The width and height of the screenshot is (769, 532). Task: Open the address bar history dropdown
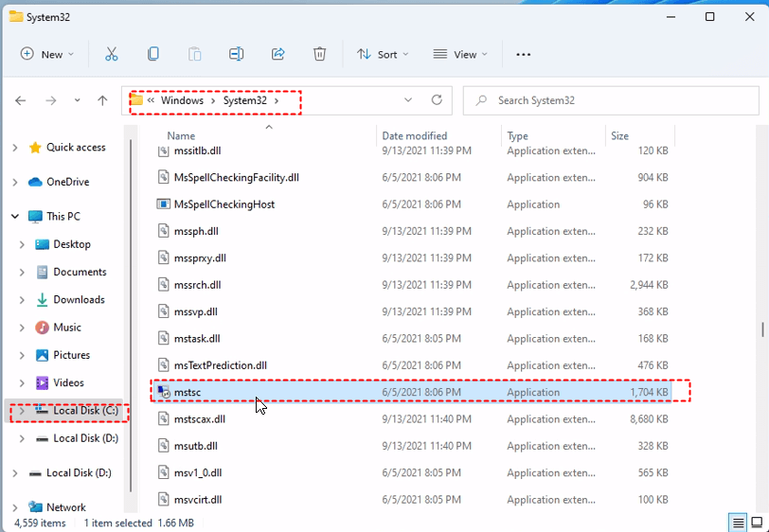tap(408, 100)
